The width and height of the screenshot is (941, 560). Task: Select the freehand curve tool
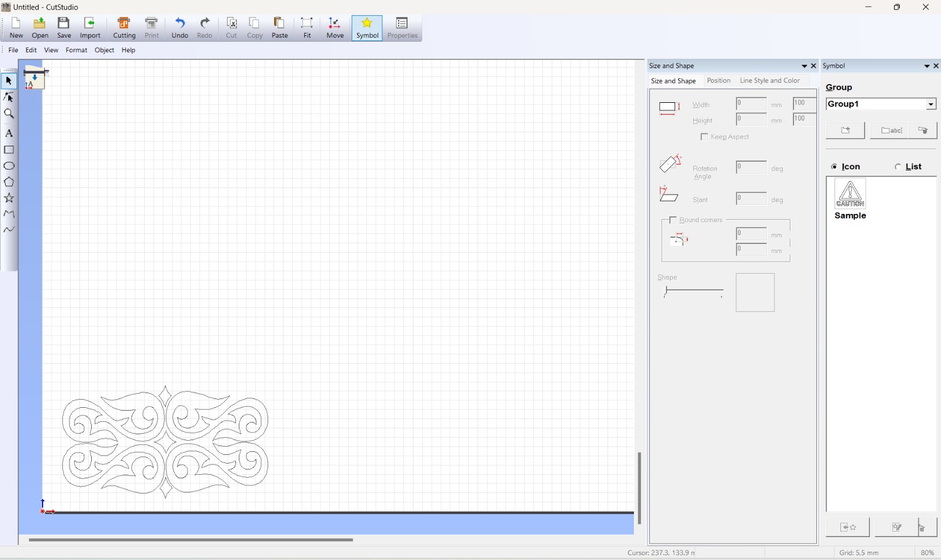pyautogui.click(x=9, y=230)
